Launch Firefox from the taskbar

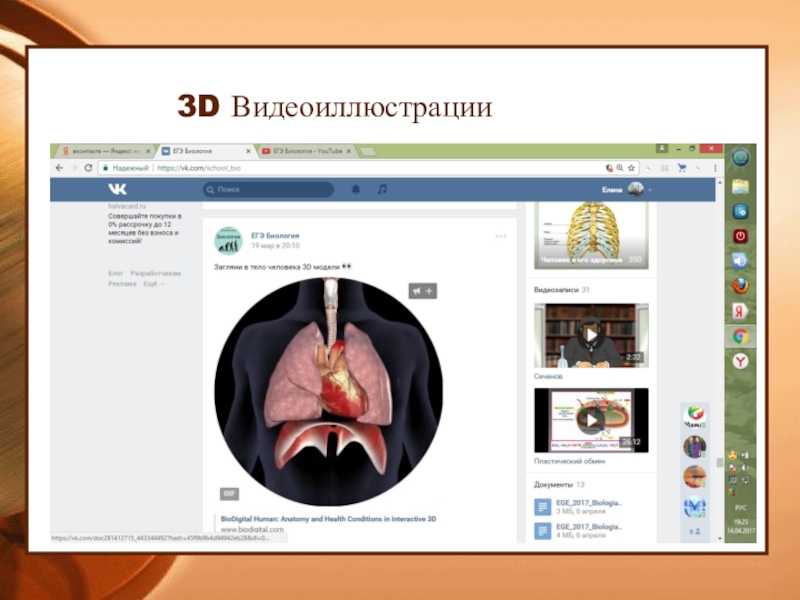[740, 286]
